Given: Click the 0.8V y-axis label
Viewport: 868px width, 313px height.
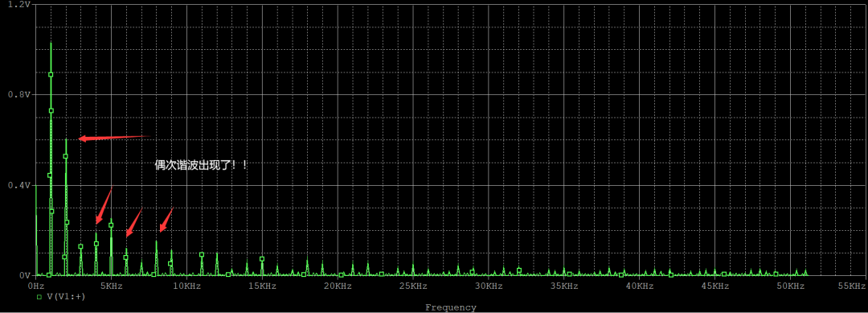Looking at the screenshot, I should tap(18, 95).
